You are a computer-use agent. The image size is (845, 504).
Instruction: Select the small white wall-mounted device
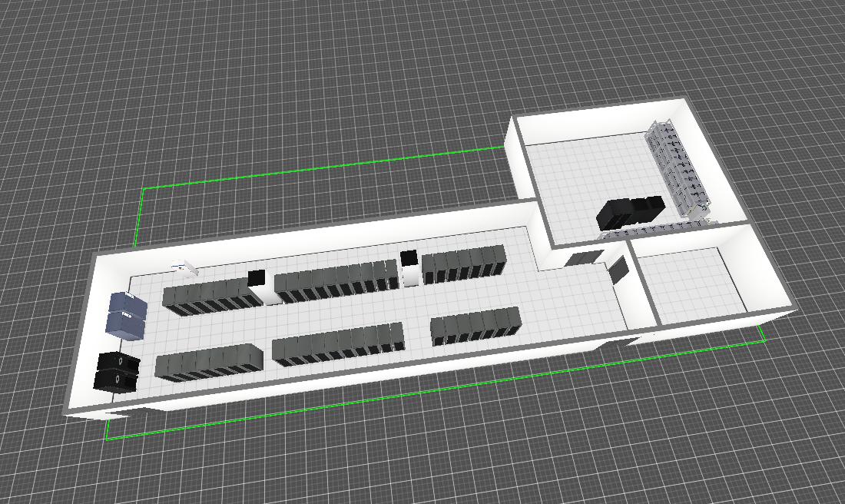185,267
